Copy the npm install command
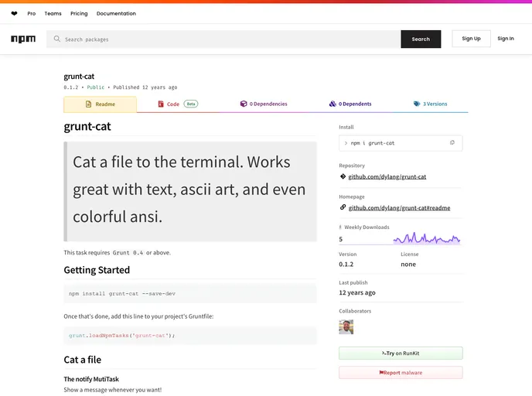The height and width of the screenshot is (396, 532). click(452, 143)
